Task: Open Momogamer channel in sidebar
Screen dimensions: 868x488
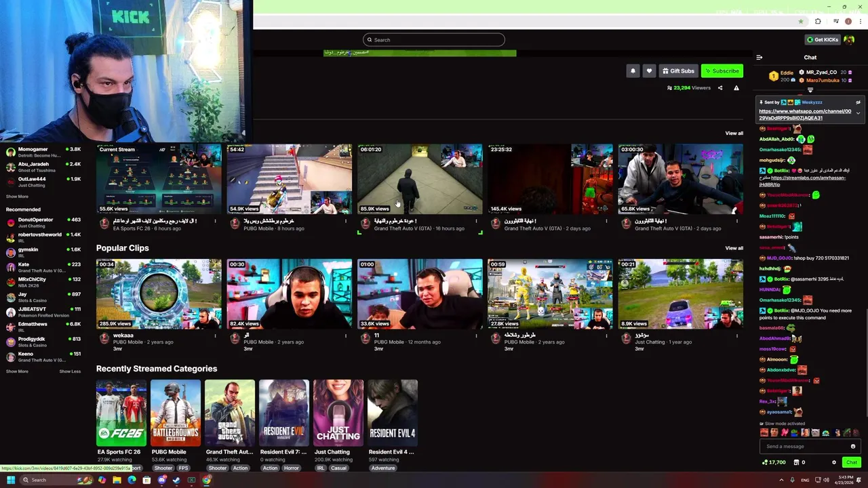Action: (43, 152)
